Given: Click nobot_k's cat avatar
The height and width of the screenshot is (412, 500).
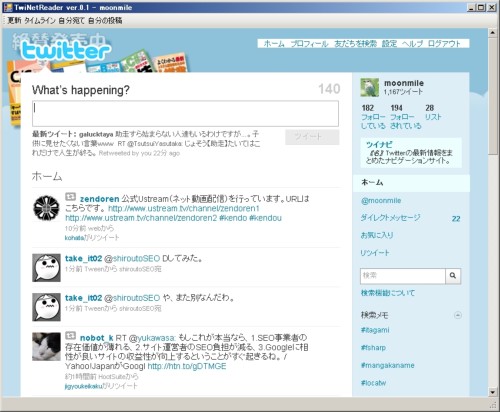Looking at the screenshot, I should [x=46, y=346].
